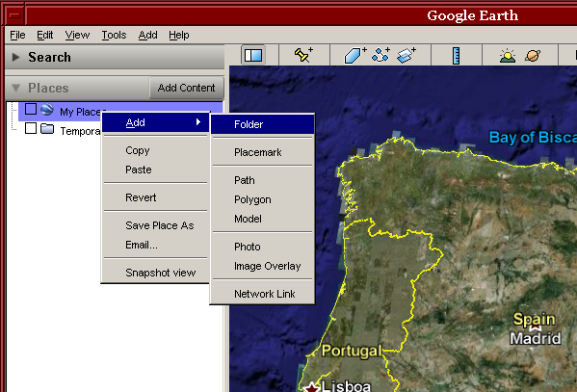Viewport: 577px width, 392px height.
Task: Switch to sky view planet icon
Action: (x=533, y=56)
